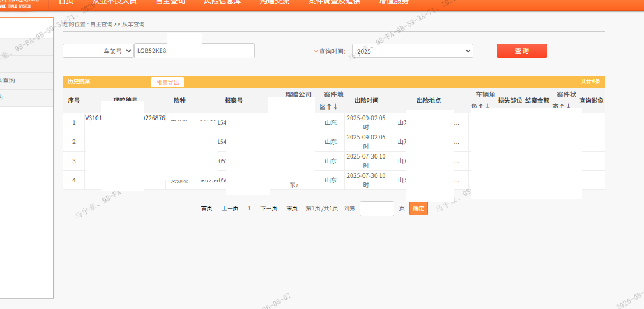This screenshot has width=644, height=309.
Task: Open 首页 in the top navigation
Action: coord(66,2)
